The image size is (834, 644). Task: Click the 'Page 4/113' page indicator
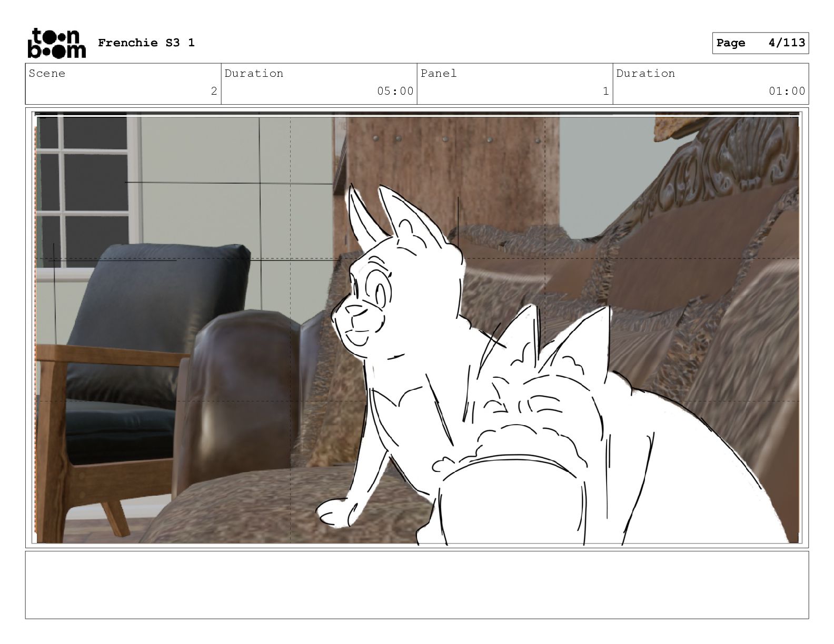point(760,43)
